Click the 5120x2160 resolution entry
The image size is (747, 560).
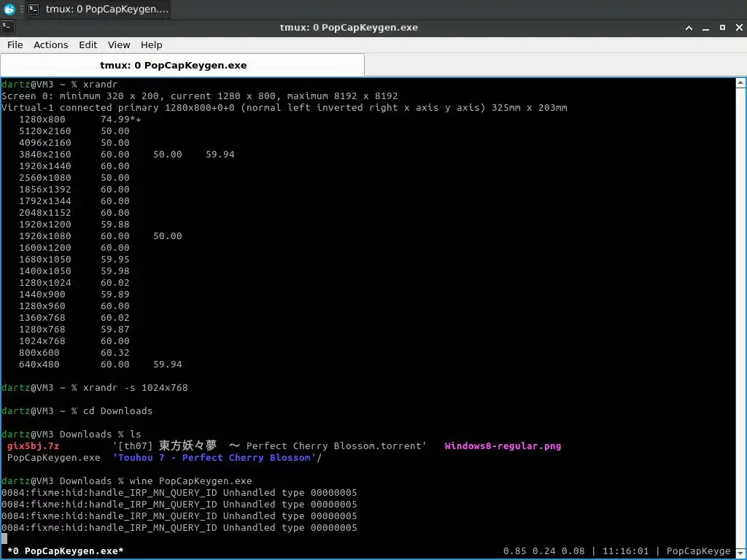44,131
